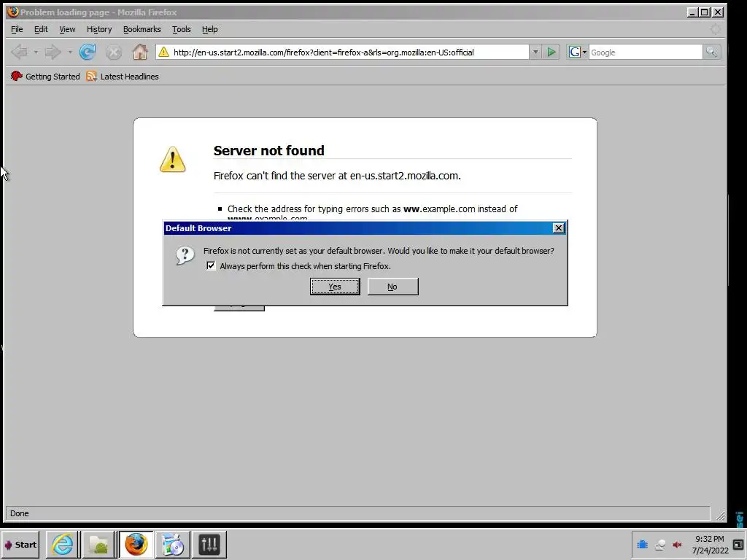Viewport: 747px width, 560px height.
Task: Click Yes to set default browser
Action: click(x=335, y=287)
